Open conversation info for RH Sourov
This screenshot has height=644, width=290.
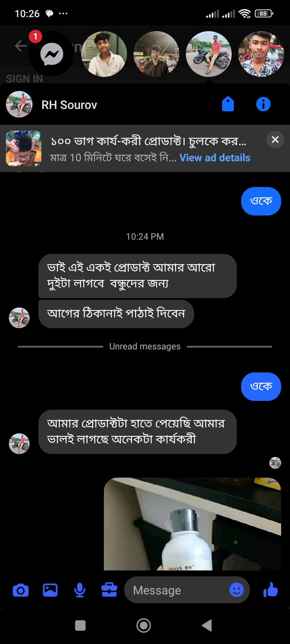263,104
